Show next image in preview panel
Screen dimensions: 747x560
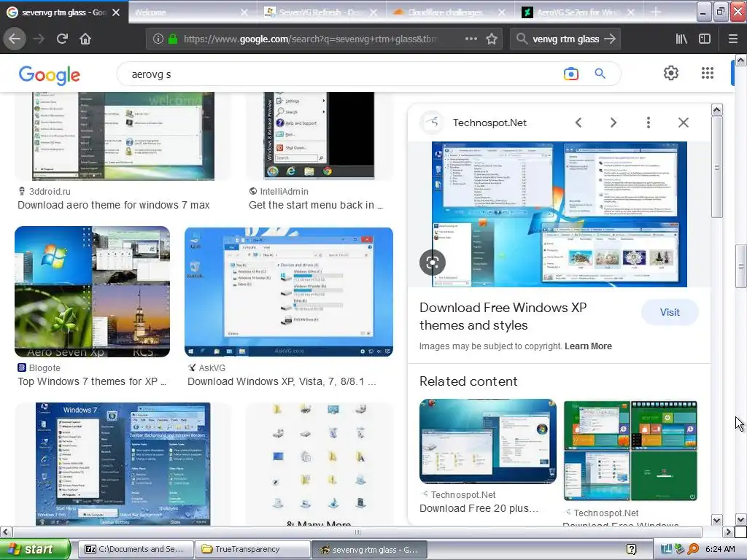tap(613, 122)
